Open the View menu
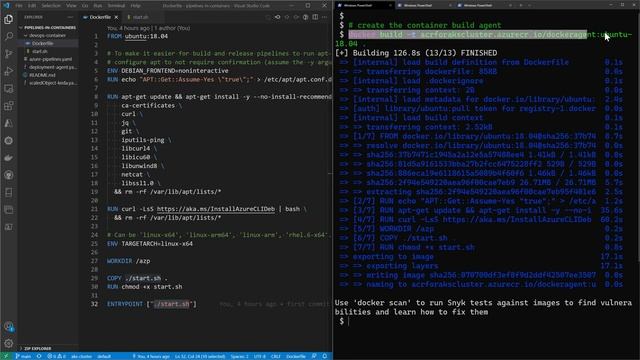The width and height of the screenshot is (640, 360). point(71,6)
